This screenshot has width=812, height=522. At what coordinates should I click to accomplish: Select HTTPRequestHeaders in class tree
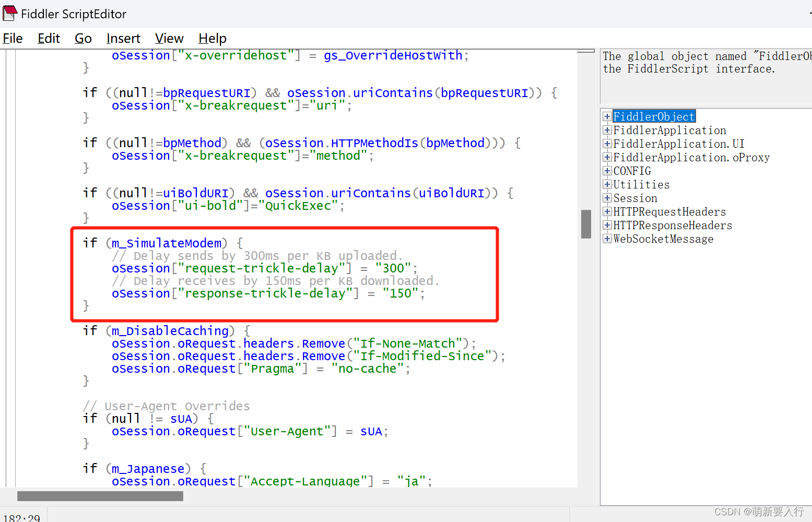[669, 212]
